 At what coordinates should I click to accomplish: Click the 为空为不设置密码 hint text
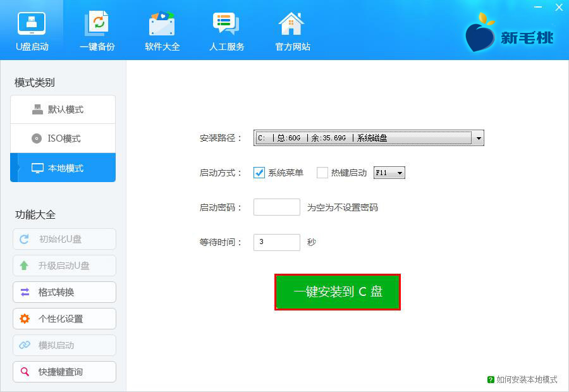coord(343,207)
